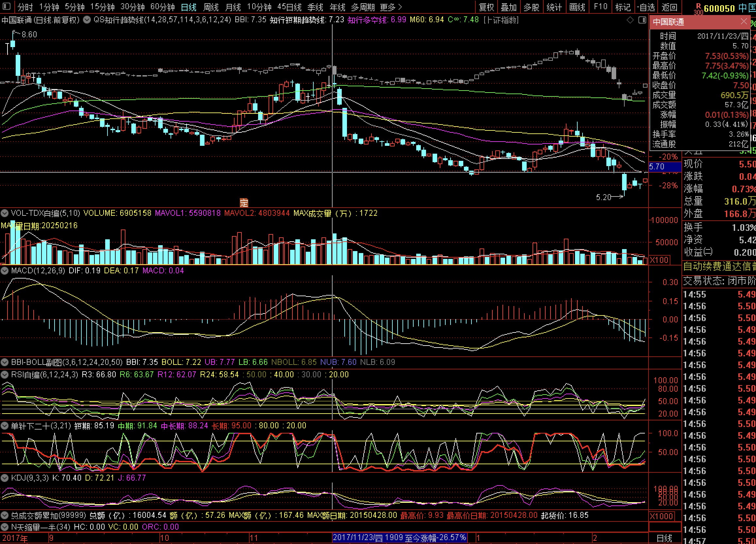Expand 更多 period options
756x544 pixels.
(391, 7)
